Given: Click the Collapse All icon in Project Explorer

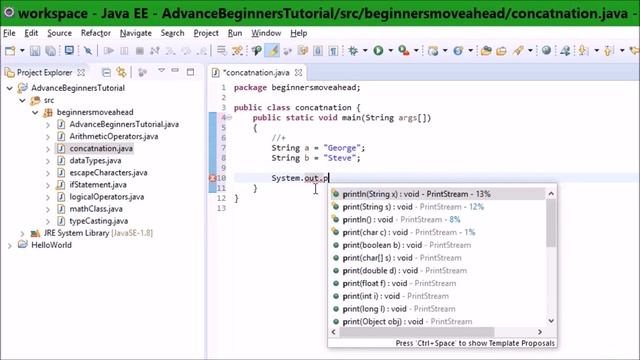Looking at the screenshot, I should point(106,73).
